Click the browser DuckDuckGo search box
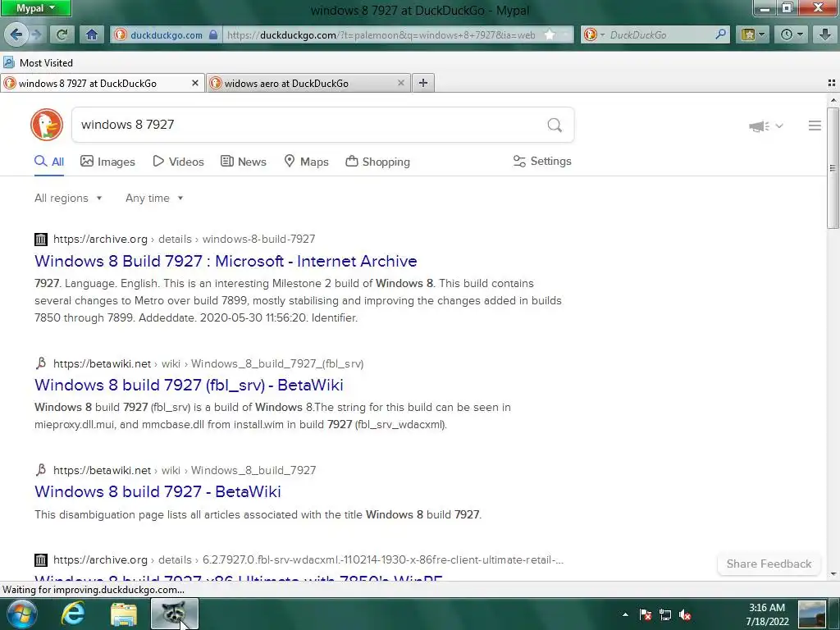The height and width of the screenshot is (630, 840). coord(662,34)
